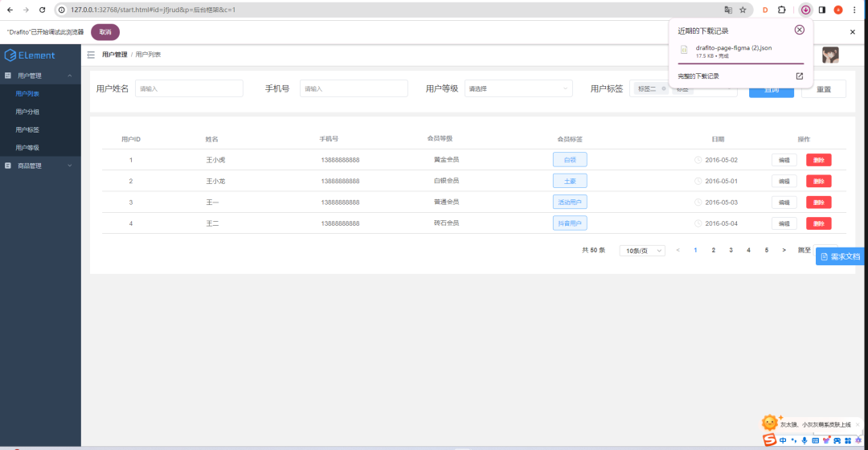Screen dimensions: 868x450
Task: Click 完整的下载记录 link text
Action: [x=698, y=76]
